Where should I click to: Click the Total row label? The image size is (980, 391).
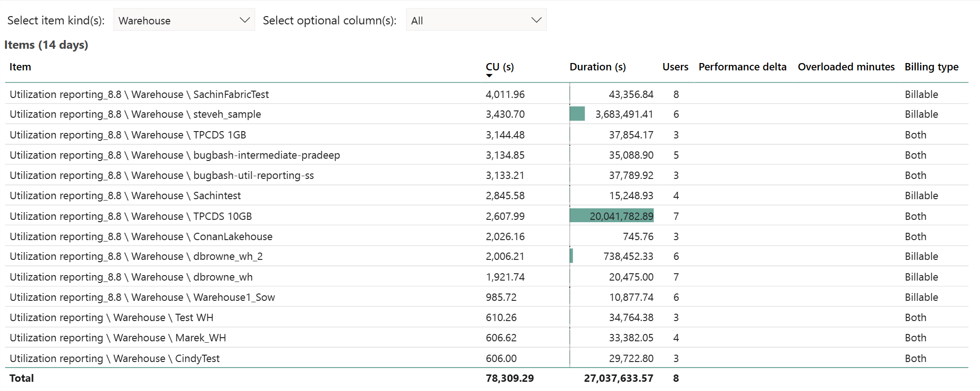(22, 378)
